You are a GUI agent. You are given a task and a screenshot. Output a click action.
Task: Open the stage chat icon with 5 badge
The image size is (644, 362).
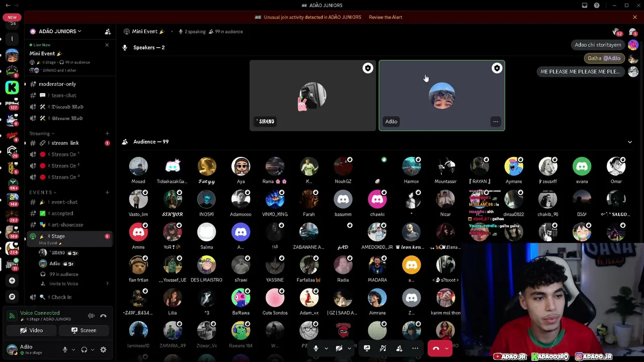click(632, 32)
